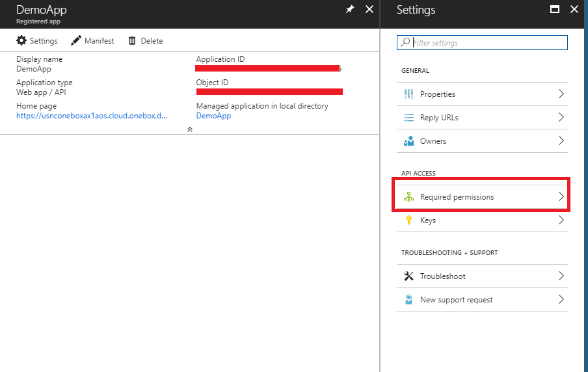Click the Reply URLs list icon
Viewport: 588px width, 372px height.
coord(408,118)
